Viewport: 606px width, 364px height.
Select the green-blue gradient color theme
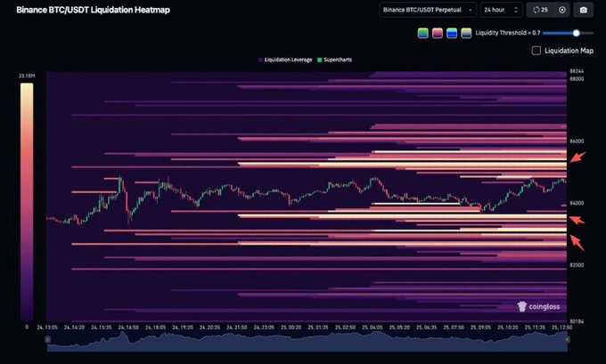(x=422, y=33)
